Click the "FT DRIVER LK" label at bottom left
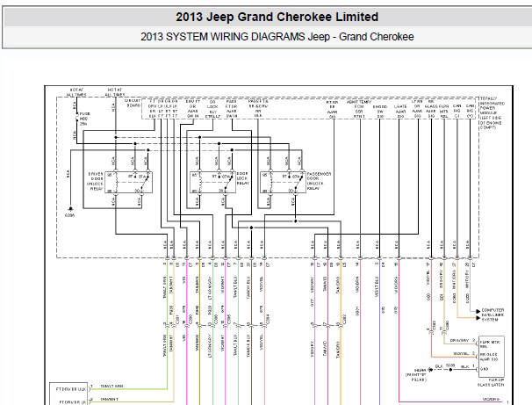 tap(72, 402)
